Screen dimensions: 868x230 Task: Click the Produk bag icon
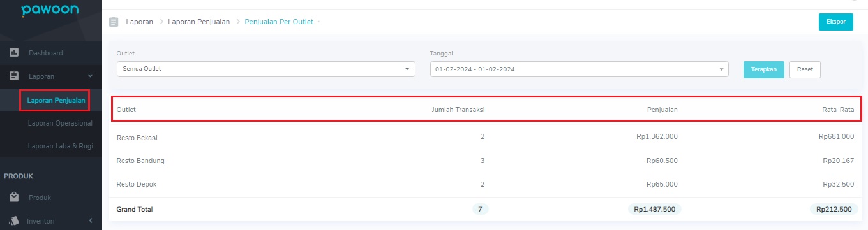coord(14,198)
